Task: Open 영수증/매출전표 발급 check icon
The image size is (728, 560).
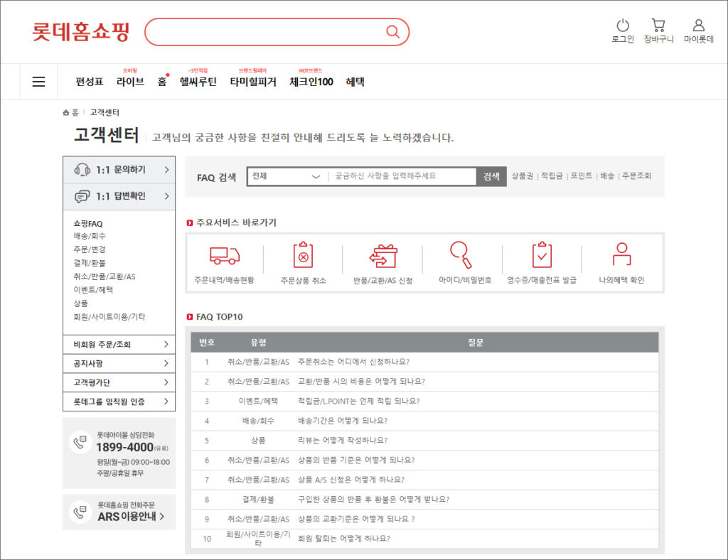Action: point(542,254)
